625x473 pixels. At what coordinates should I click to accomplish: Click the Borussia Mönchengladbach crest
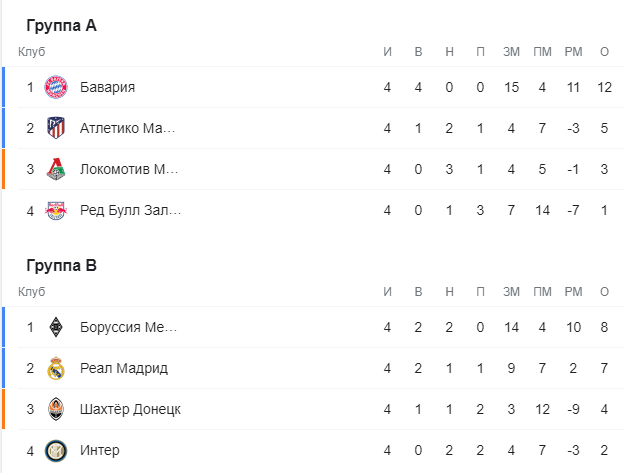click(56, 327)
